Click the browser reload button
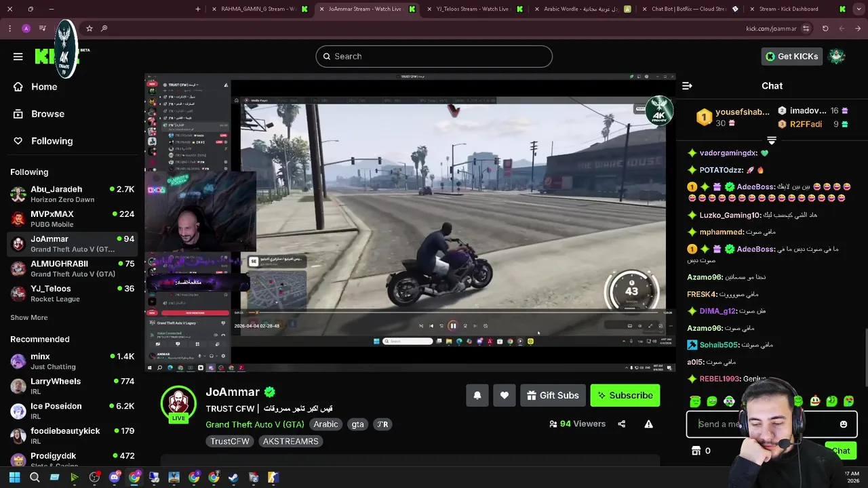The width and height of the screenshot is (868, 488). [x=825, y=28]
